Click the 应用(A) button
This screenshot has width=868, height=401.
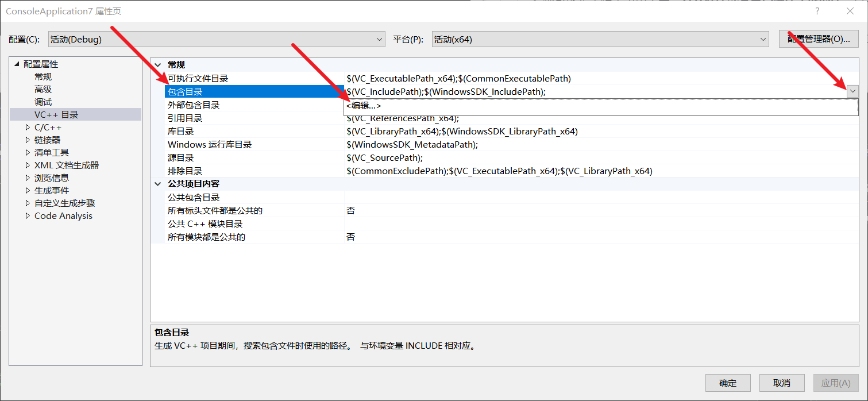[836, 383]
